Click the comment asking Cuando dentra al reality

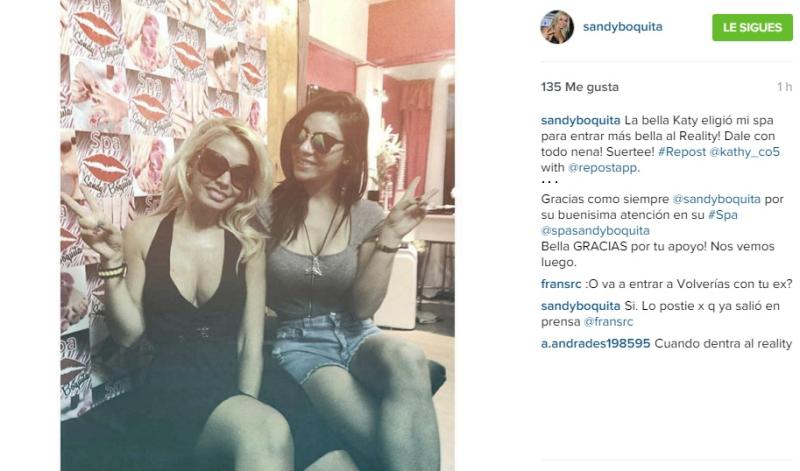pos(723,343)
